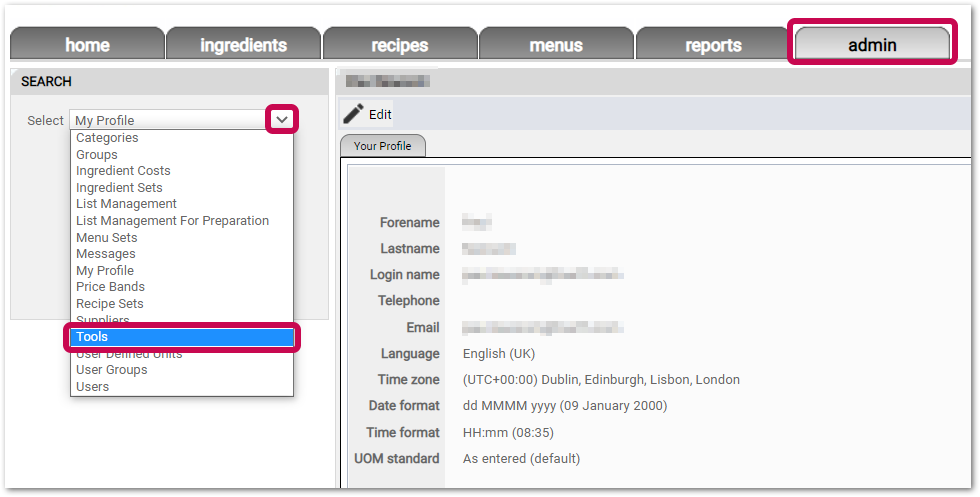Choose Users from the list
Viewport: 980px width, 497px height.
point(181,387)
